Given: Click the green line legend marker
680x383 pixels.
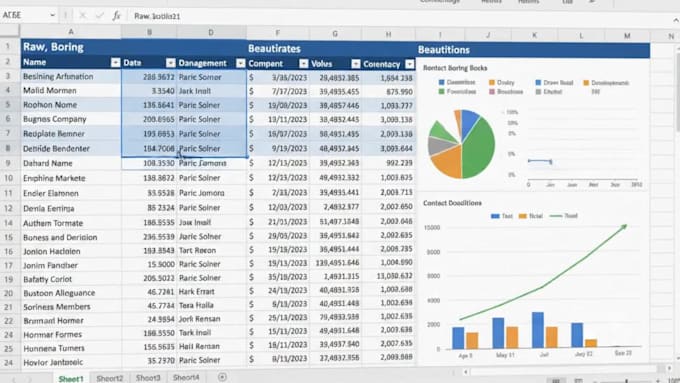Looking at the screenshot, I should coord(556,216).
